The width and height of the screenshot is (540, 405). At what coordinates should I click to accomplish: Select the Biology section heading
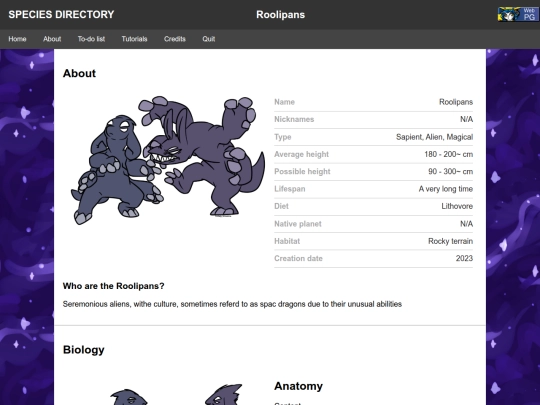[84, 350]
